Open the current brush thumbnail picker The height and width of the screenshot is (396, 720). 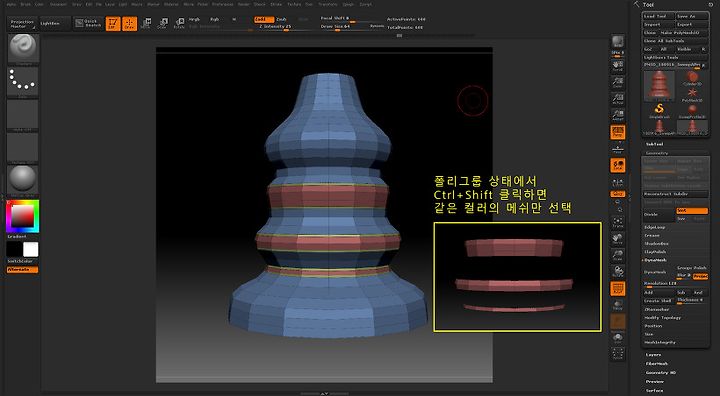tap(23, 49)
